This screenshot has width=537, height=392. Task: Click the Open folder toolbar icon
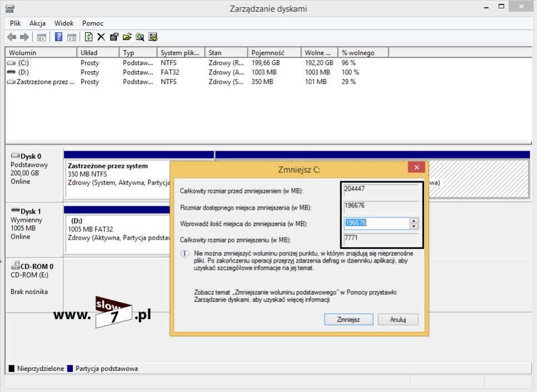pyautogui.click(x=127, y=37)
